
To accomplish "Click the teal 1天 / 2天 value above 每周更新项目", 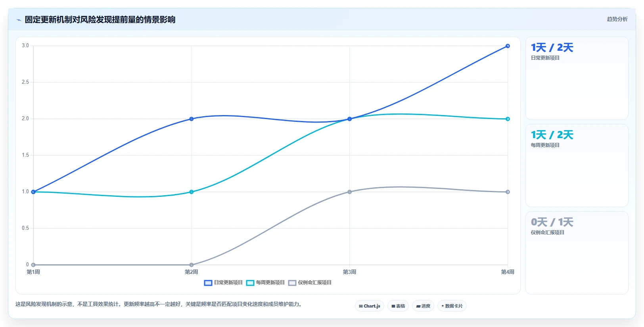I will (552, 135).
